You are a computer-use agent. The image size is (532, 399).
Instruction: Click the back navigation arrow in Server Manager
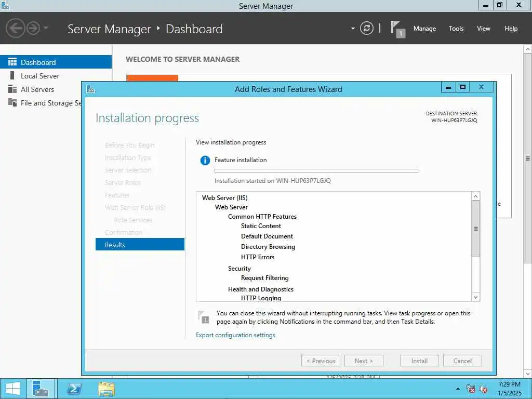click(x=15, y=28)
